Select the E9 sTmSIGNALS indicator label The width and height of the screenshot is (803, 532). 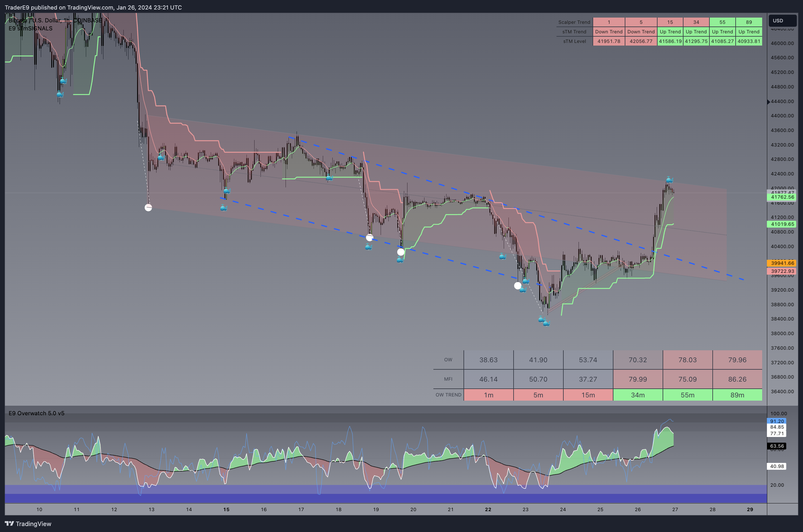point(31,29)
